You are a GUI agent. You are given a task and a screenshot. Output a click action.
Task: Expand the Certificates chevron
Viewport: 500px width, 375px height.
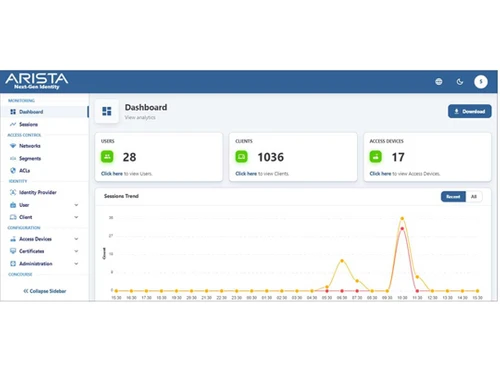click(76, 251)
